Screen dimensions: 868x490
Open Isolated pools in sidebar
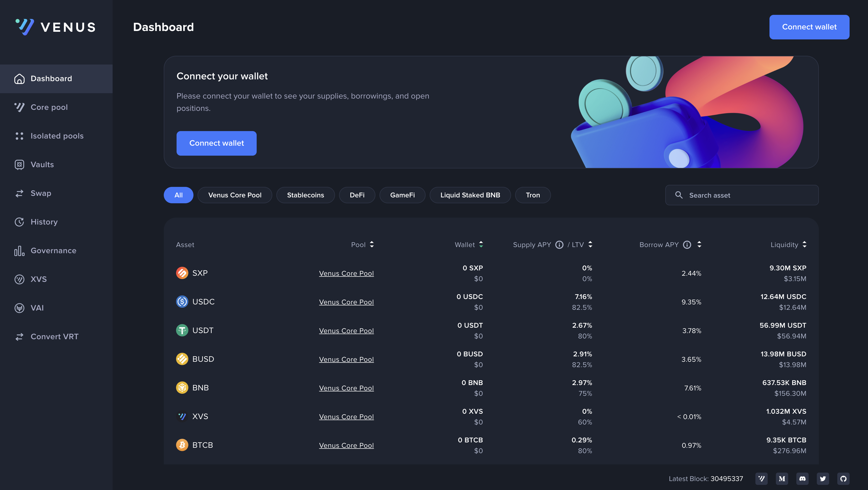coord(57,136)
